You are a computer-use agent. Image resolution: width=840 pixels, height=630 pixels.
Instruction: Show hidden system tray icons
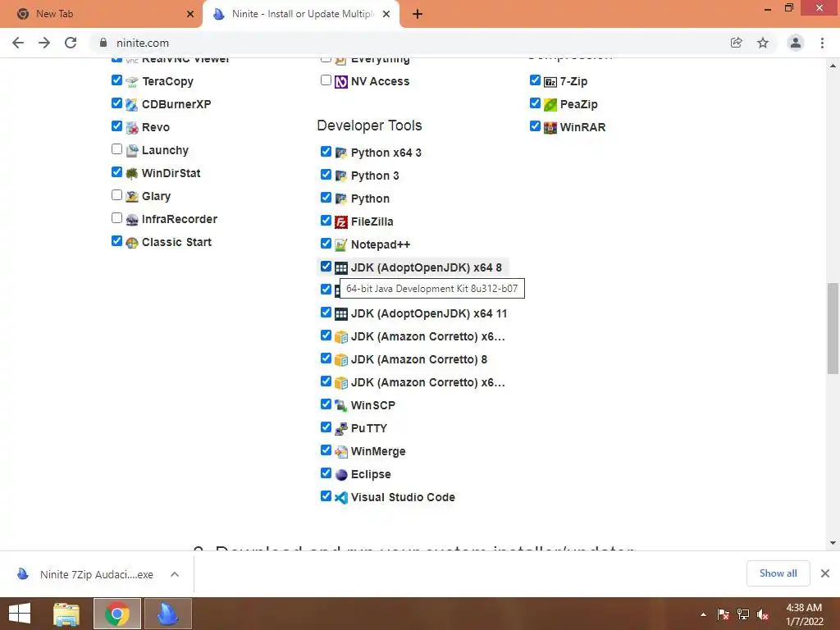[703, 615]
